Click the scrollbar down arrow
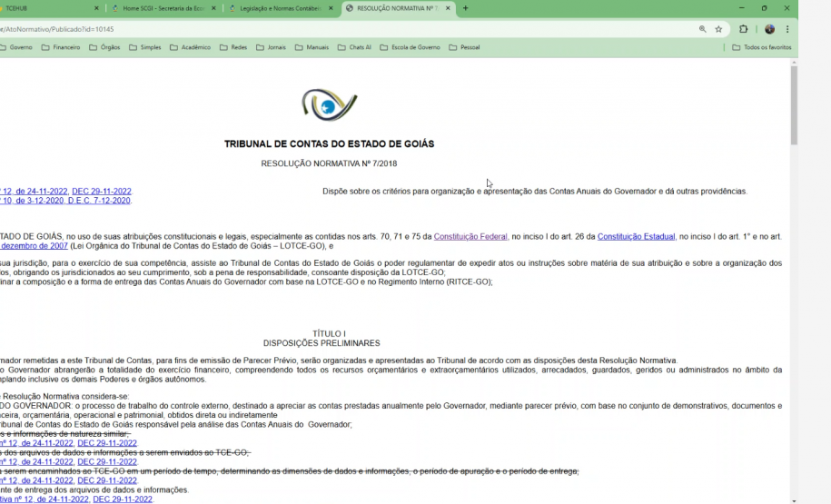The width and height of the screenshot is (831, 504). click(794, 500)
